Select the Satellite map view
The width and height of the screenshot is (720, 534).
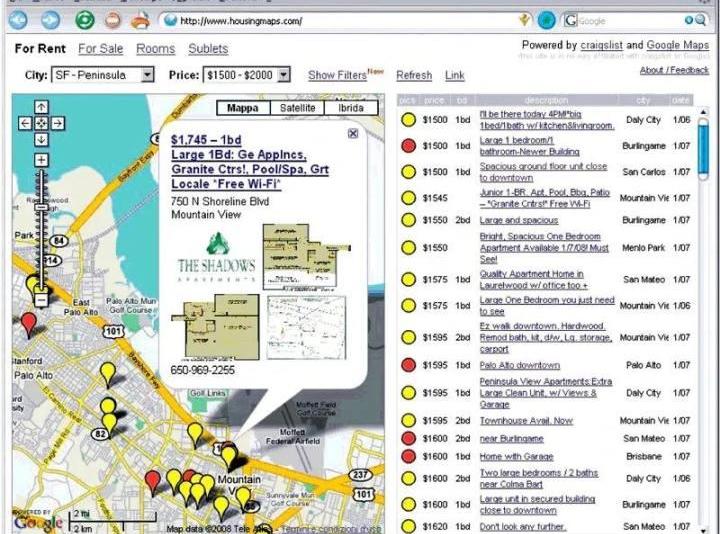pyautogui.click(x=298, y=108)
